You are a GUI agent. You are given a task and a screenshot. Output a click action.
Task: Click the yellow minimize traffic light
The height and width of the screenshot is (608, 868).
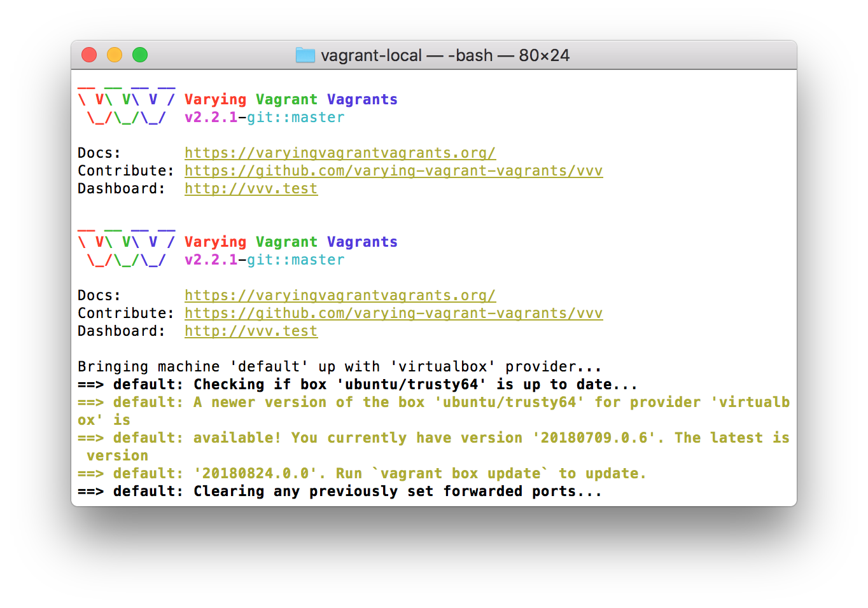point(115,55)
